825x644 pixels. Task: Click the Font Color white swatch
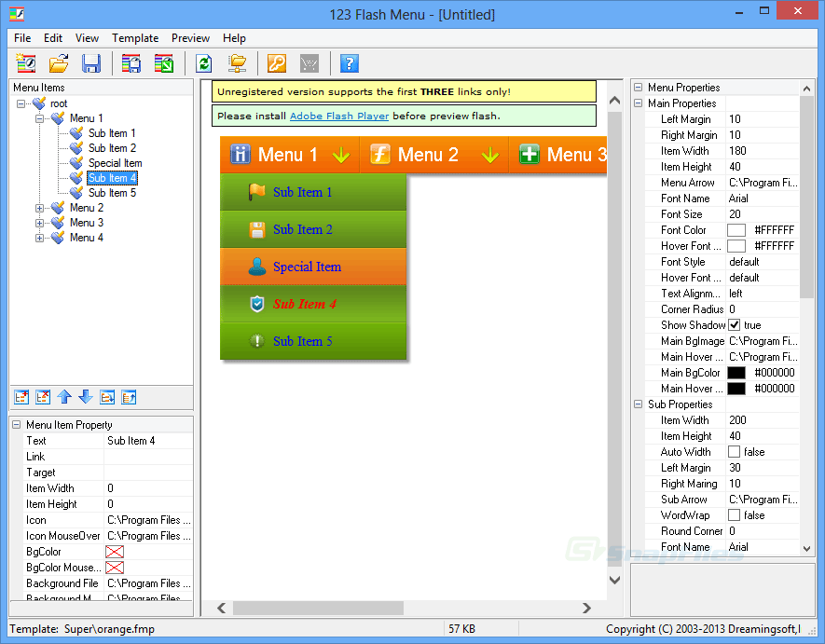(x=736, y=230)
